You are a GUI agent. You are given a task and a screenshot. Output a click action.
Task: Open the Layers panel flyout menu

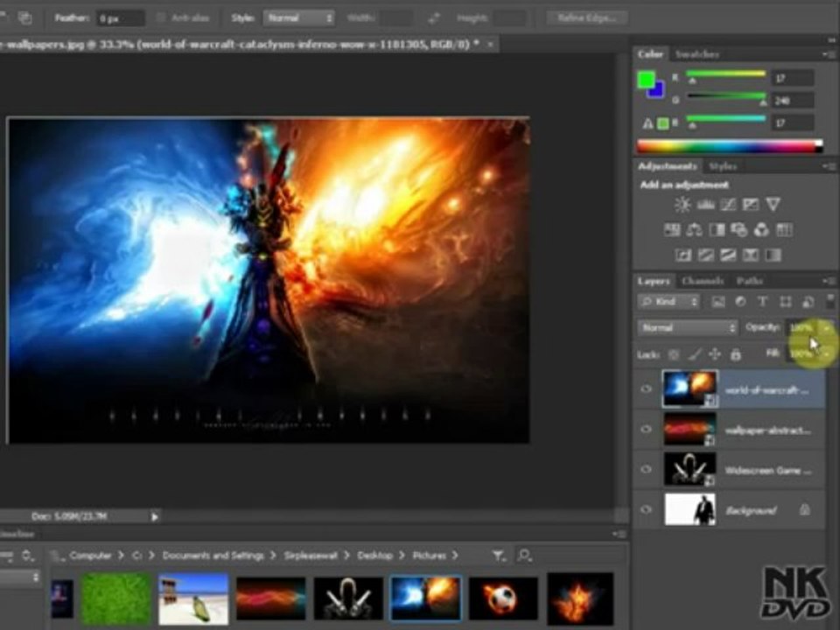[829, 281]
